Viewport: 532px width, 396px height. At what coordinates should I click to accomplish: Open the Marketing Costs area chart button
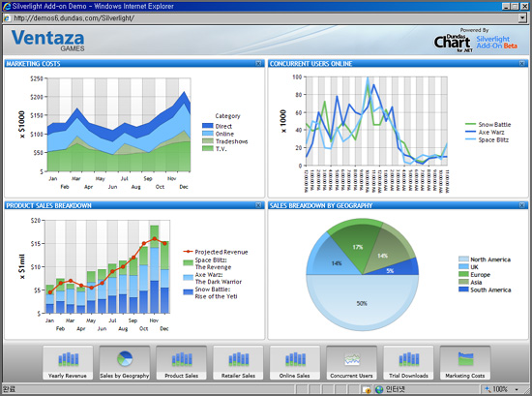[x=465, y=362]
